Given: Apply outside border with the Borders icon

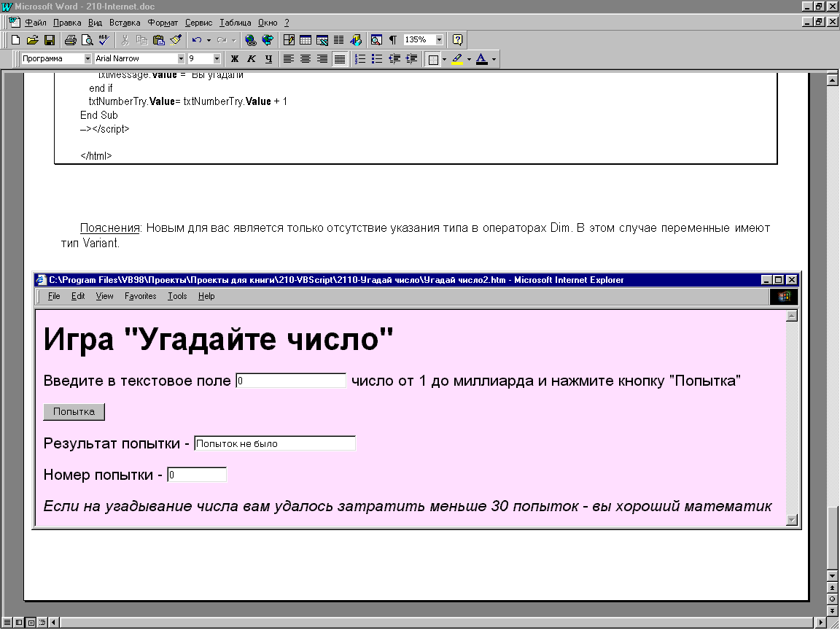Looking at the screenshot, I should [433, 59].
